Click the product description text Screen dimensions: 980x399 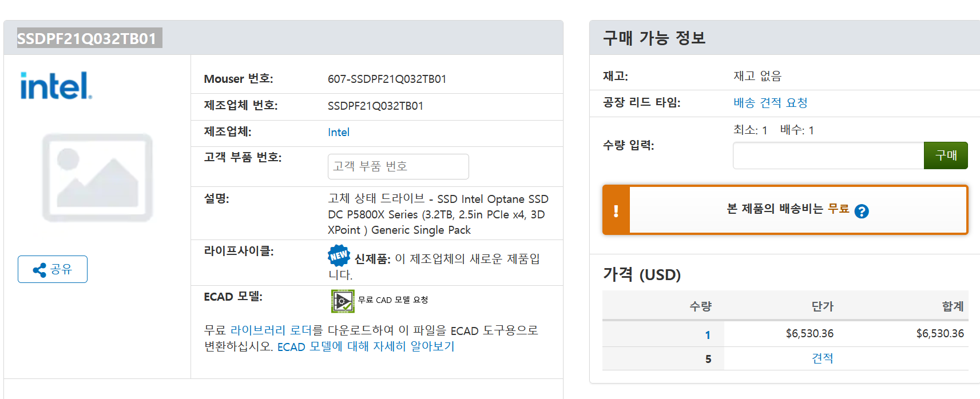pyautogui.click(x=438, y=214)
